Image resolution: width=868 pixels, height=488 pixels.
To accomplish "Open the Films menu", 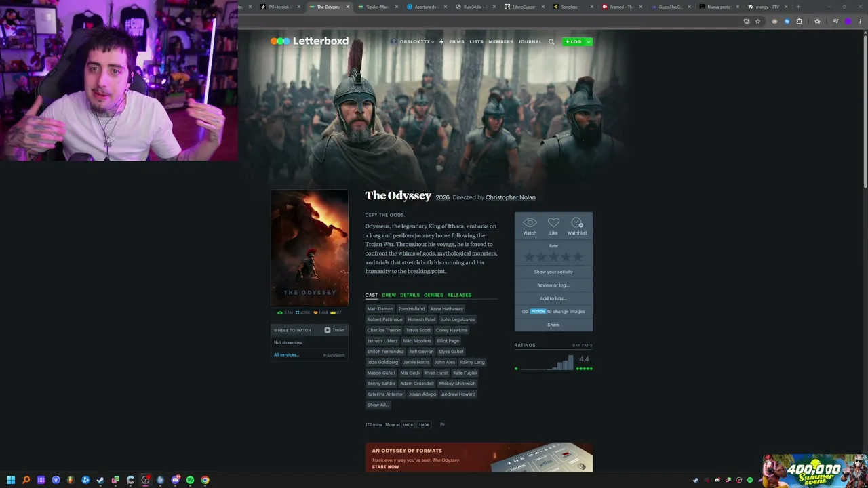I will pyautogui.click(x=456, y=42).
